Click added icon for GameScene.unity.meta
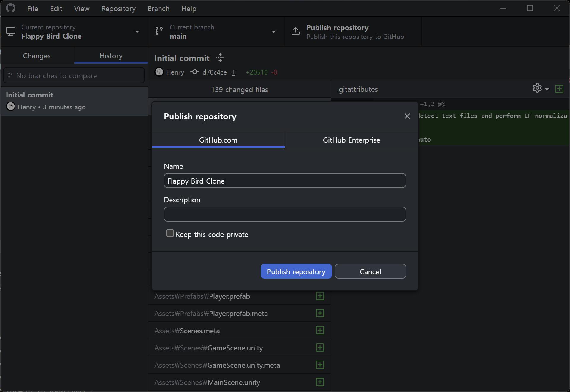Viewport: 570px width, 392px height. point(320,365)
